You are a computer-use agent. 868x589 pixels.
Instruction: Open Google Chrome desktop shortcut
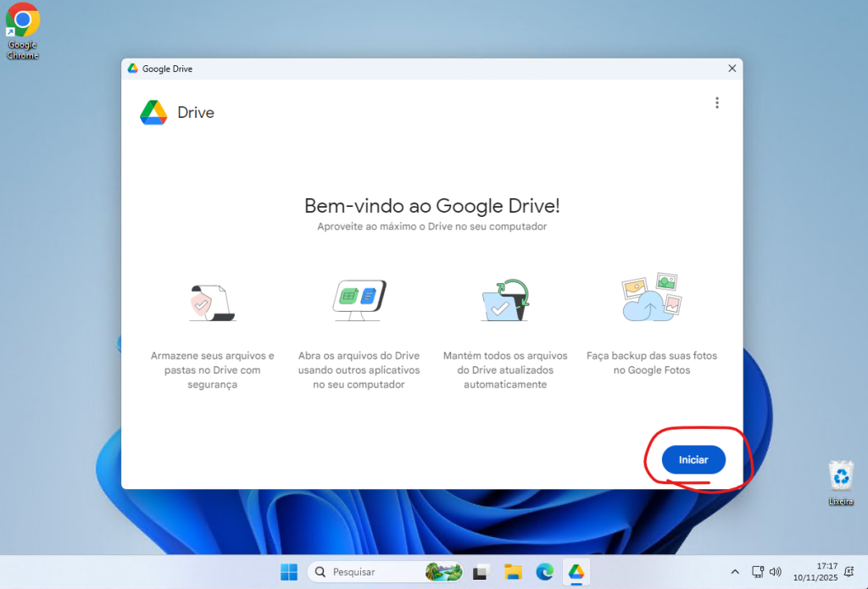point(23,31)
